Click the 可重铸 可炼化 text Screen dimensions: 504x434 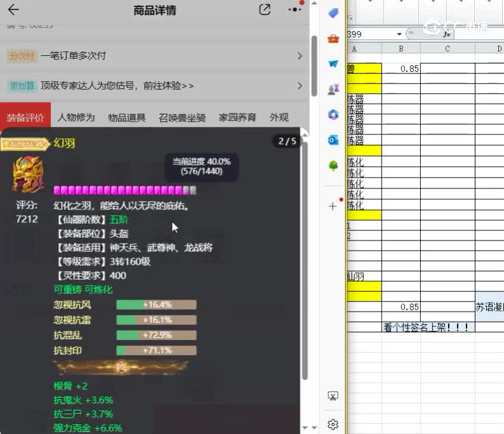coord(83,290)
